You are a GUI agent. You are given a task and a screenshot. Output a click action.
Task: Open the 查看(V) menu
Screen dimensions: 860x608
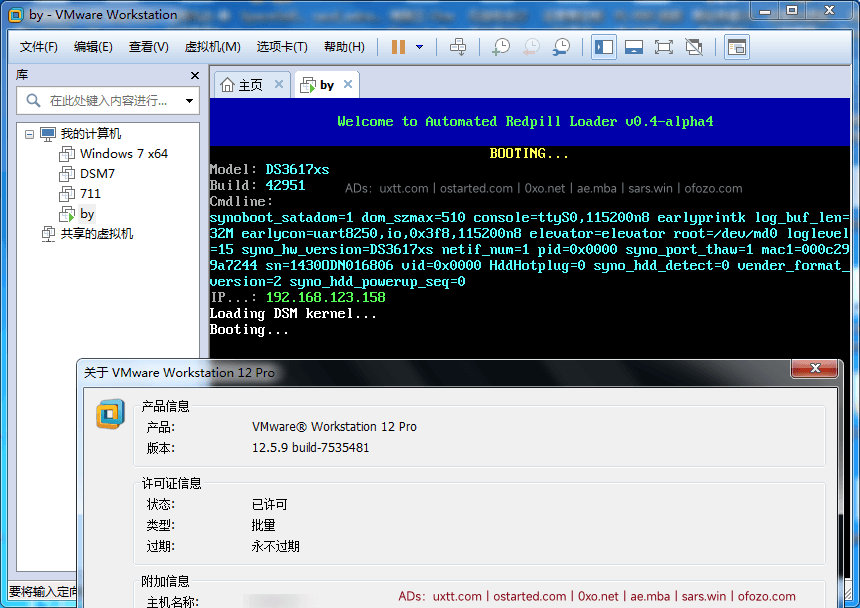(149, 47)
